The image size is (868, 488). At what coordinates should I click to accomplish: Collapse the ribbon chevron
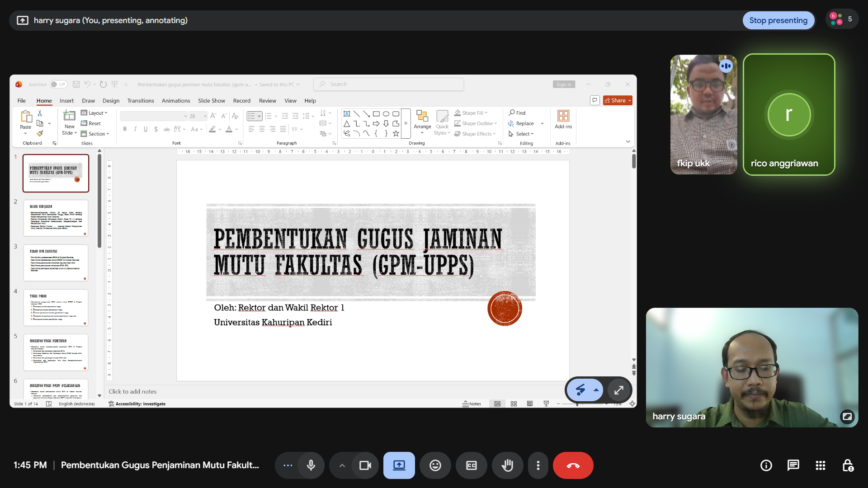click(628, 141)
